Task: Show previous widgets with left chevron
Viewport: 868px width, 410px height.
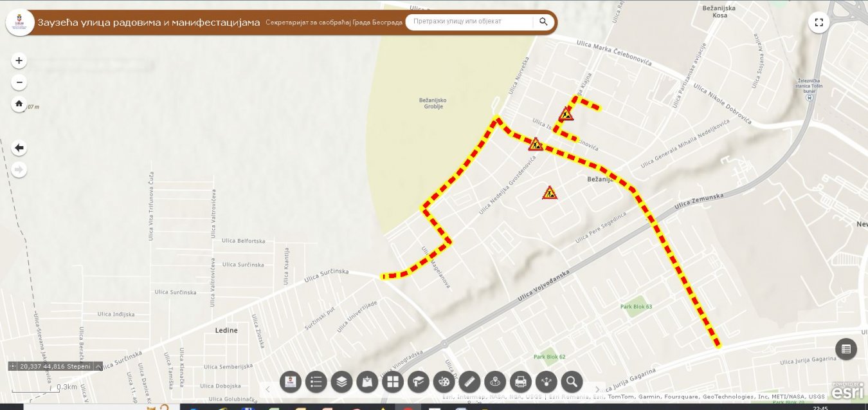Action: (267, 389)
